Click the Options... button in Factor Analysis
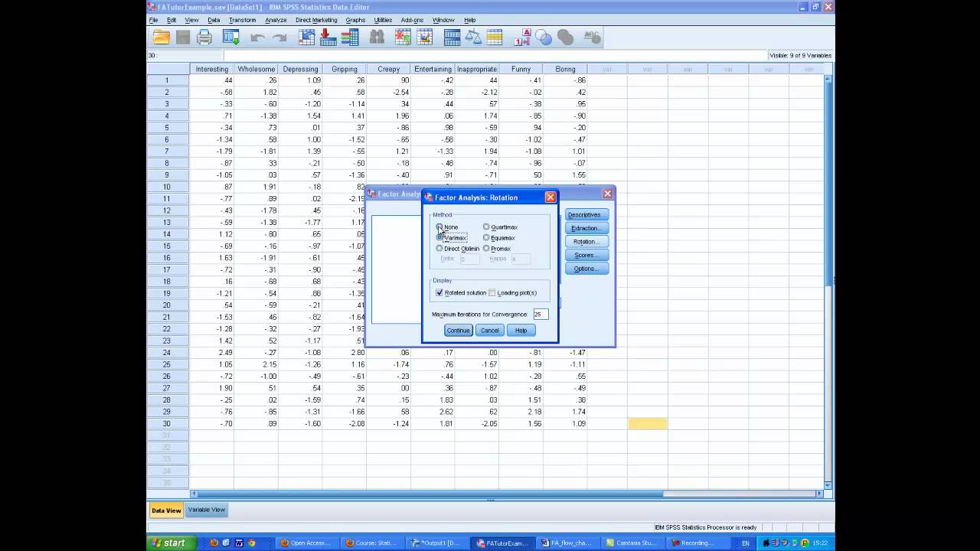 tap(586, 269)
